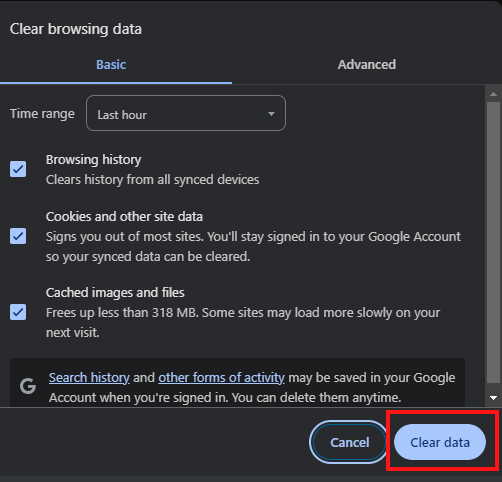Click the Clear data button
Image resolution: width=502 pixels, height=482 pixels.
coord(440,442)
